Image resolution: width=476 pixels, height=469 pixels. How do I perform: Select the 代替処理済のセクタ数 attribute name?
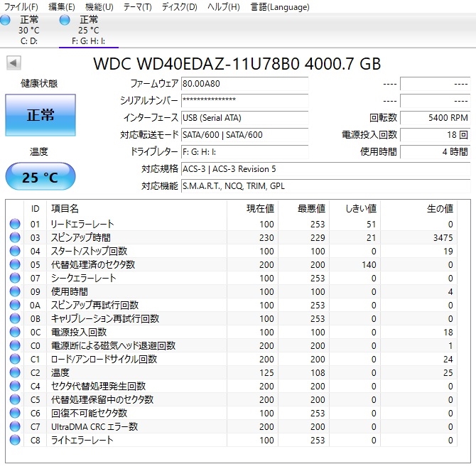pos(93,265)
